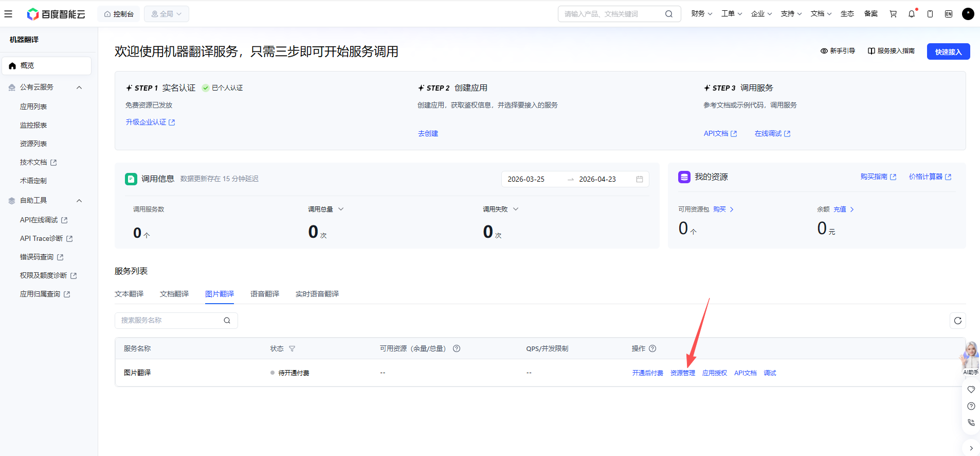Click the mobile device icon in header

pyautogui.click(x=930, y=14)
